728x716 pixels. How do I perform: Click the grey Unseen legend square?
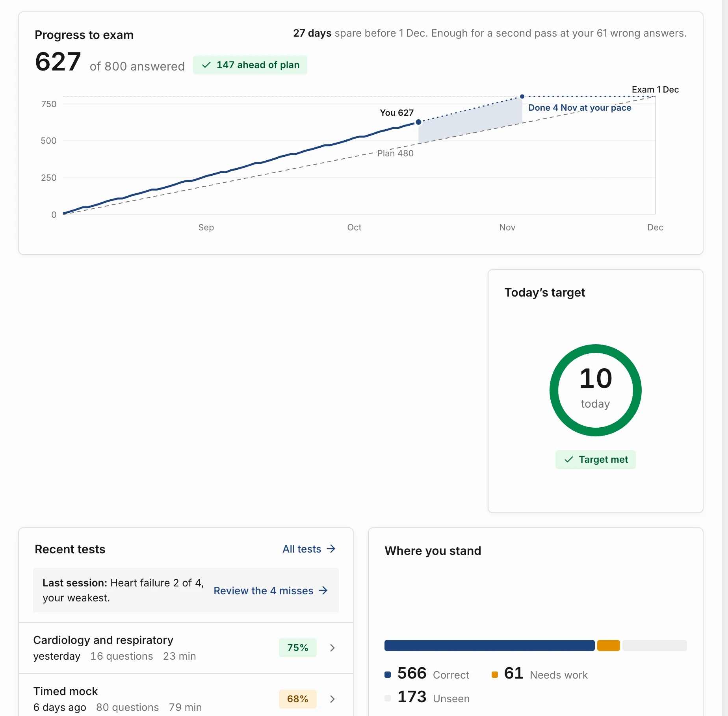pyautogui.click(x=388, y=698)
